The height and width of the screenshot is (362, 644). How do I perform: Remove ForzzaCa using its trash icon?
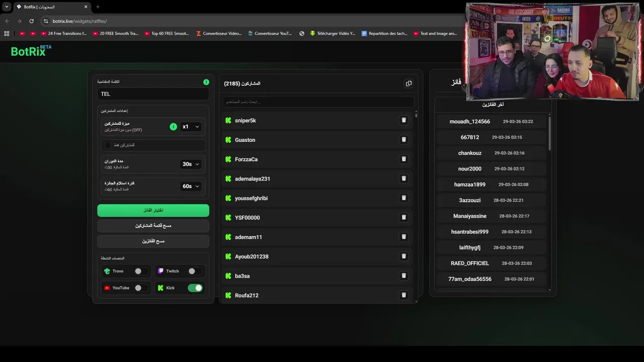(x=404, y=159)
